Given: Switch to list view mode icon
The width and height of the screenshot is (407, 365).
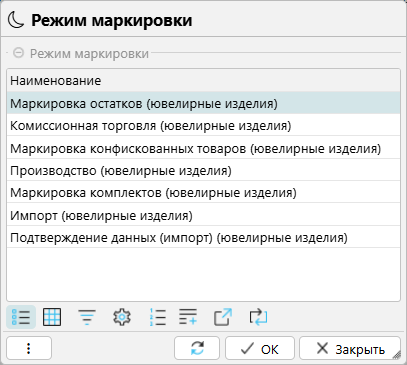Looking at the screenshot, I should [21, 317].
